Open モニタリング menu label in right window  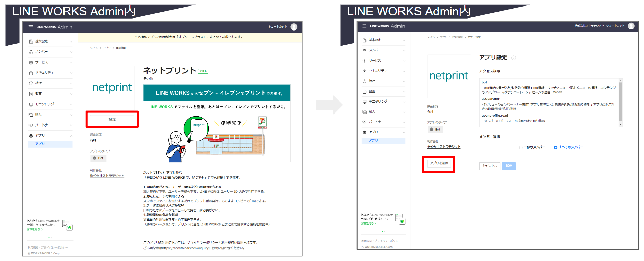[x=378, y=102]
